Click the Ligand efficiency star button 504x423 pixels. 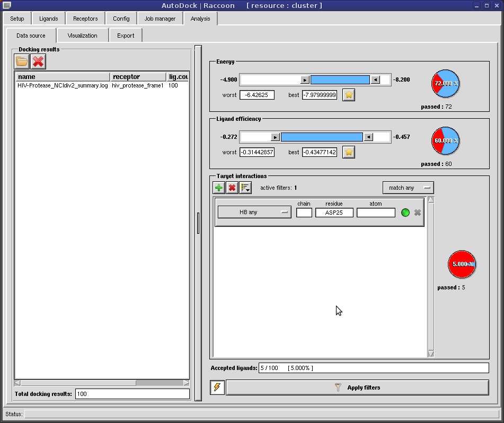(349, 152)
